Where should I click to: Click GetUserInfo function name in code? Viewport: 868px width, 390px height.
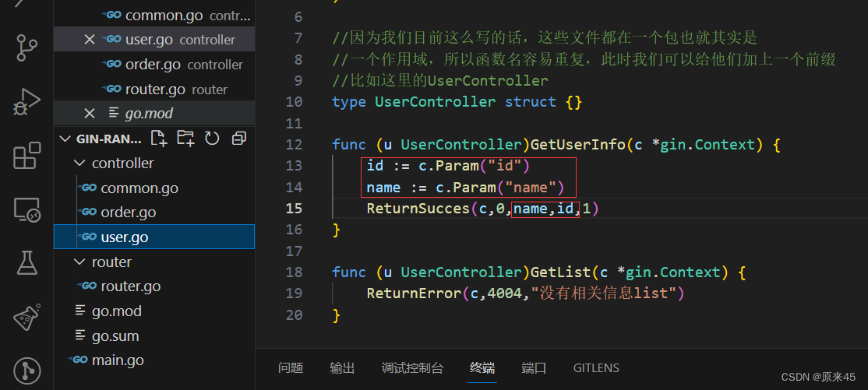578,144
